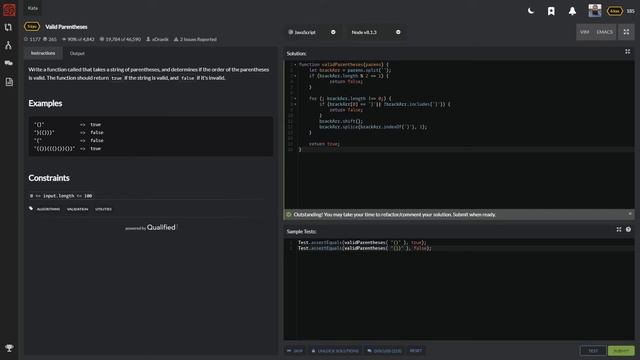Click the tags icon beside ALGORITHMS

click(31, 209)
